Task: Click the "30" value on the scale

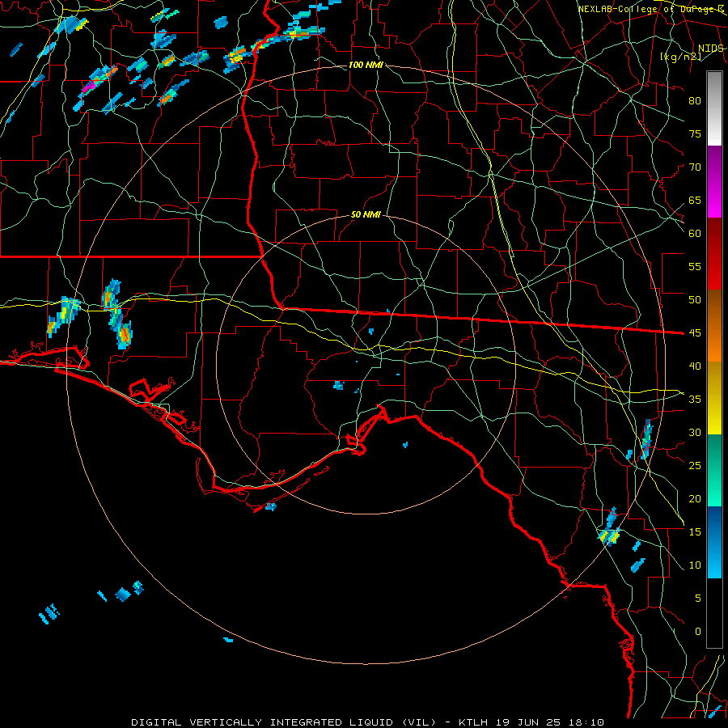Action: (695, 432)
